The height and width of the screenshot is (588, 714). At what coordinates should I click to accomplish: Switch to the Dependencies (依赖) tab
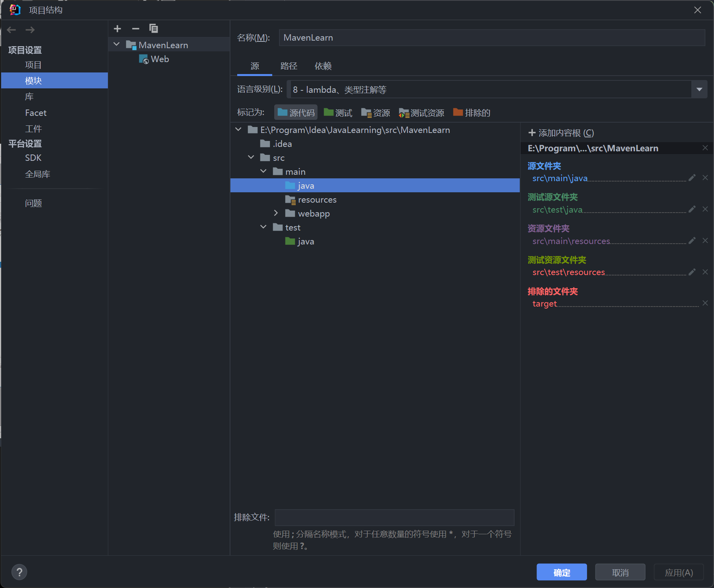[323, 66]
